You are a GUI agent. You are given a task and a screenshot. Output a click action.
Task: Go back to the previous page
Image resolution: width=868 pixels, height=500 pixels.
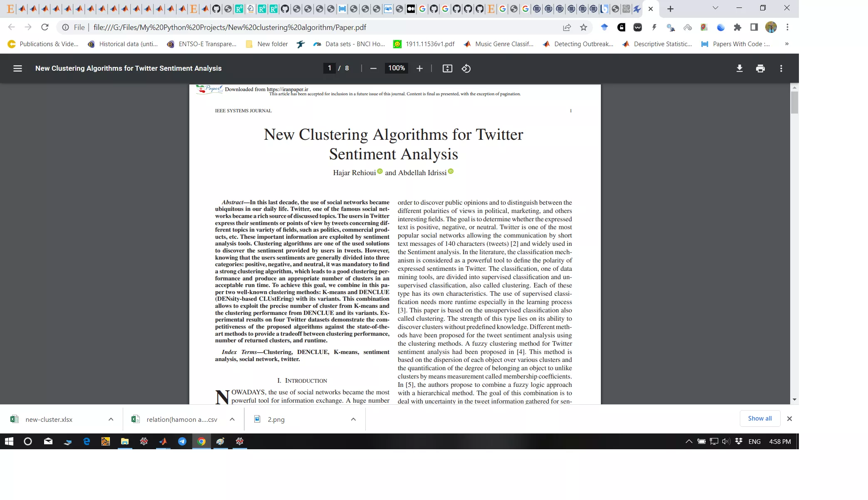pyautogui.click(x=11, y=27)
